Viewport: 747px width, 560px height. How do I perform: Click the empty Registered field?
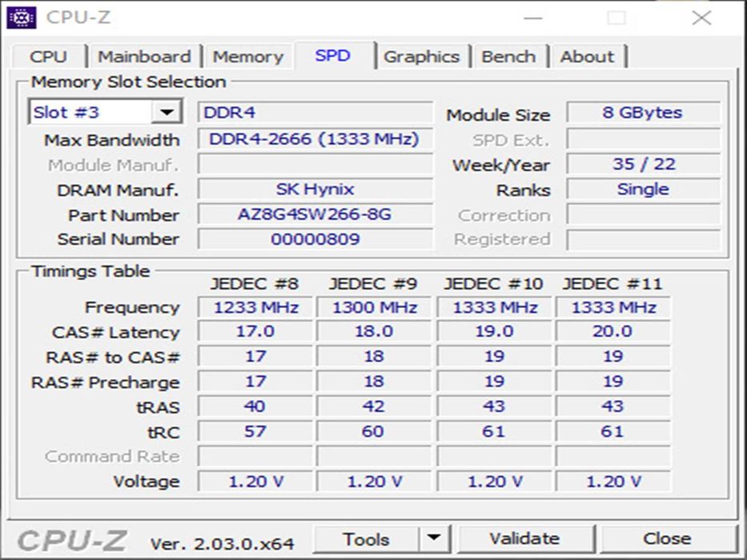(x=643, y=239)
